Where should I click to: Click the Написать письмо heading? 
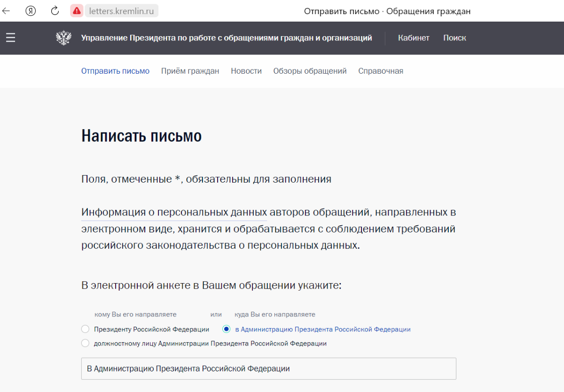141,136
